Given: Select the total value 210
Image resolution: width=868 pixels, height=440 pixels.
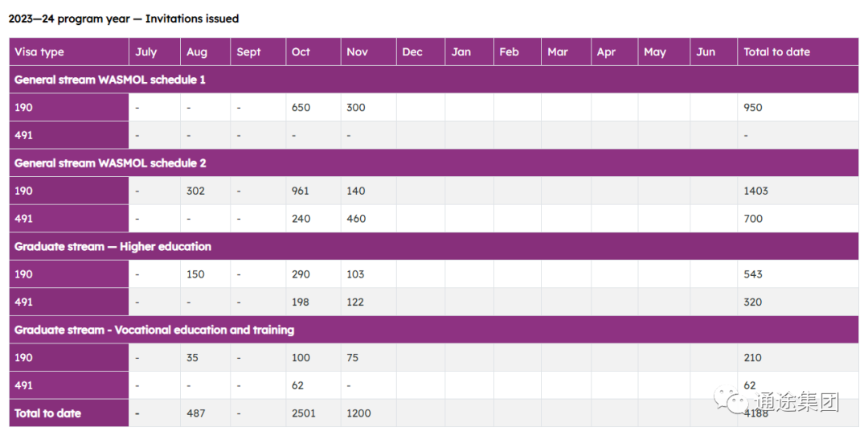Looking at the screenshot, I should pos(752,357).
